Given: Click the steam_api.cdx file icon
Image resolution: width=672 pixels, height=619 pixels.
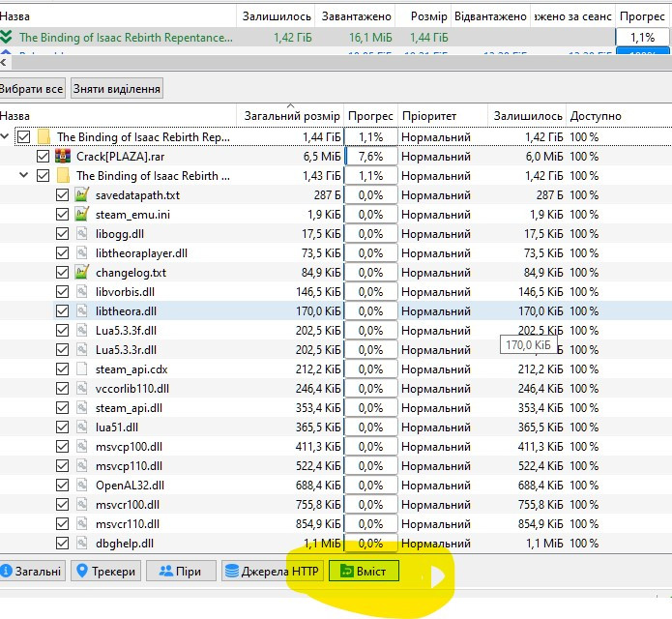Looking at the screenshot, I should point(82,369).
